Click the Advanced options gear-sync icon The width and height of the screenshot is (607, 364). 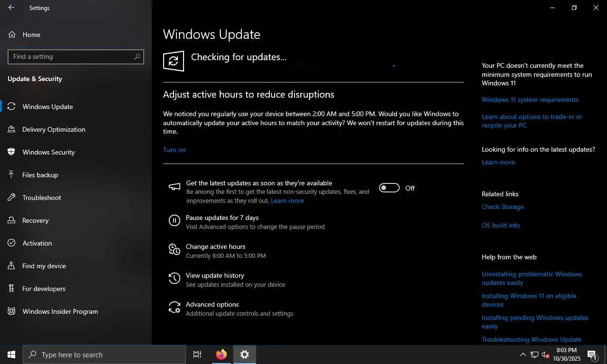point(175,307)
